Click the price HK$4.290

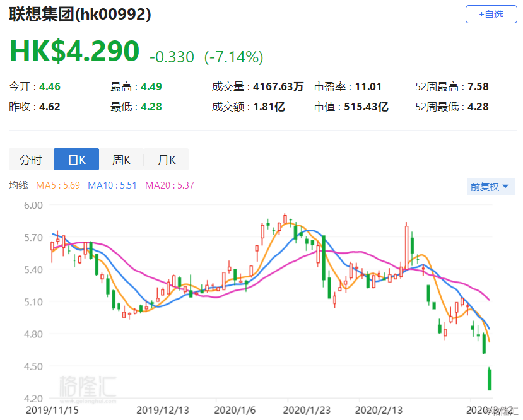[x=74, y=51]
